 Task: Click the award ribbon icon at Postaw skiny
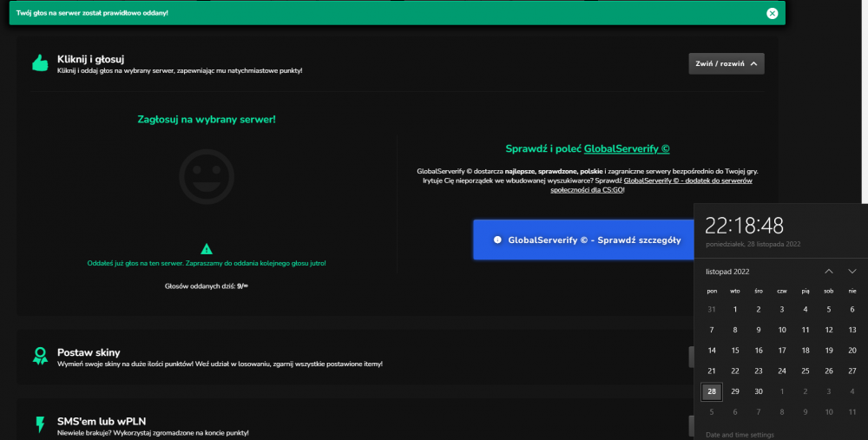coord(40,356)
